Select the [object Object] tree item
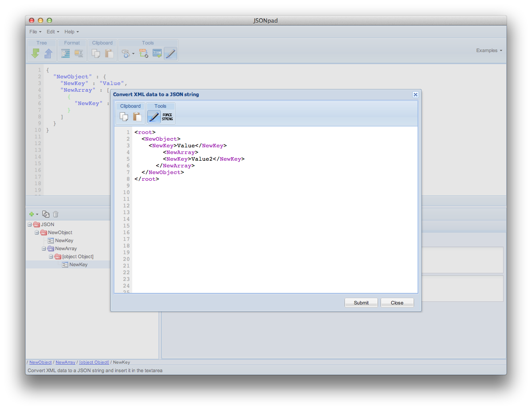The width and height of the screenshot is (532, 410). [78, 256]
